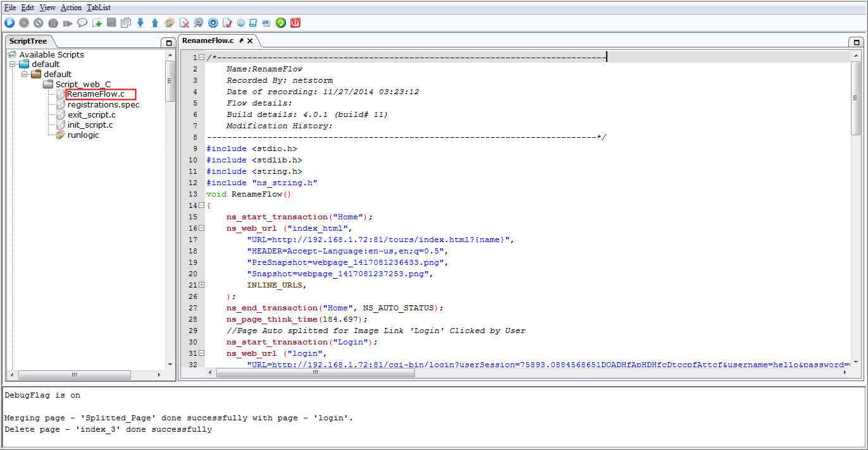Click the globe toolbar icon
Screen dimensions: 868x450
[241, 23]
